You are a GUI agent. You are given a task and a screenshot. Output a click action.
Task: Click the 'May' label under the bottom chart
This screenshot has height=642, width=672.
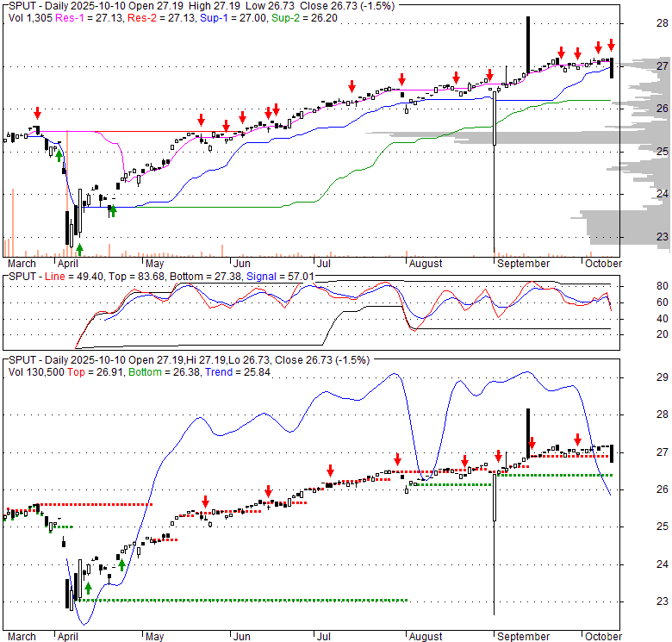pyautogui.click(x=155, y=637)
